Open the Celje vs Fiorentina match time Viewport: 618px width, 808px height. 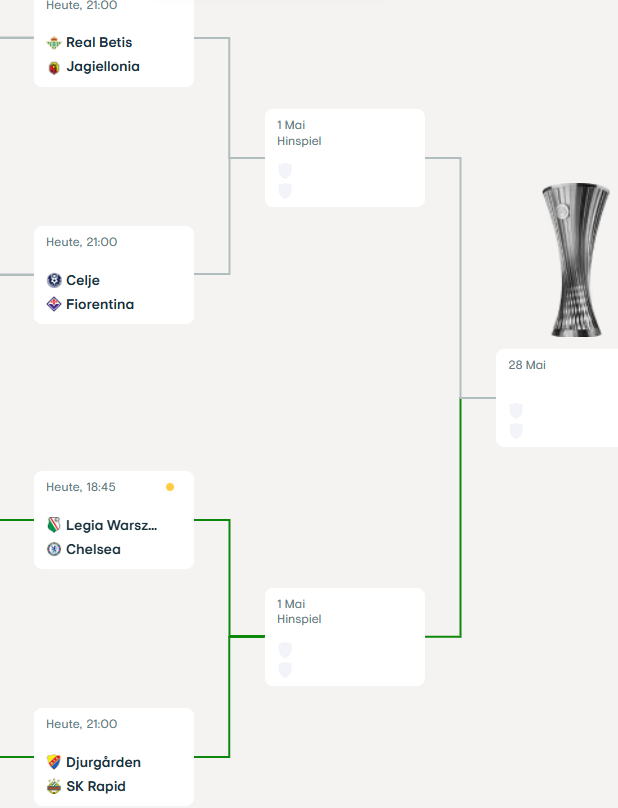(x=81, y=242)
